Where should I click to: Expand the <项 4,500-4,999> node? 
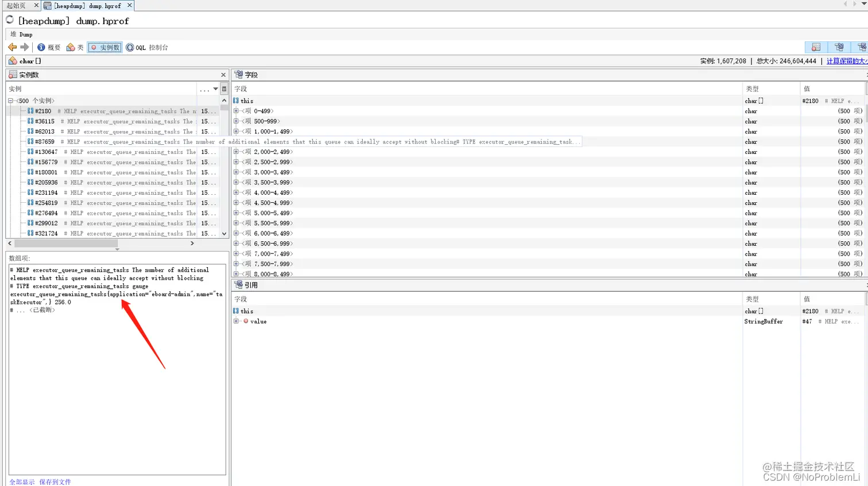pyautogui.click(x=236, y=203)
